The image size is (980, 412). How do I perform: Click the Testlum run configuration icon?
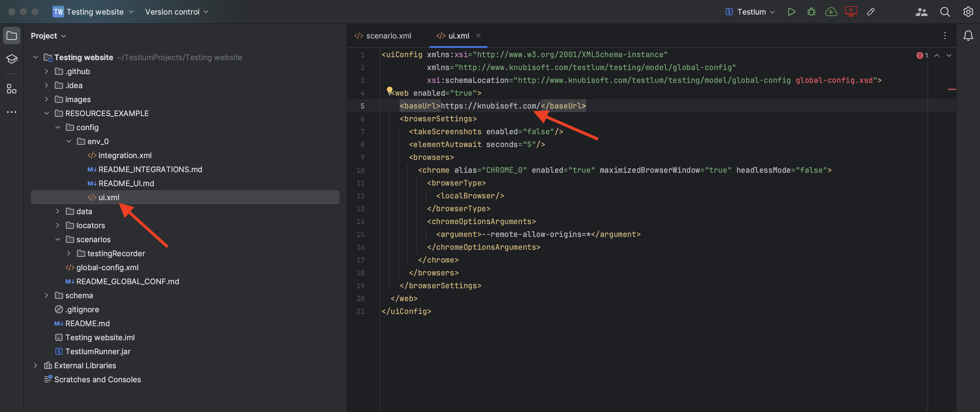point(729,12)
